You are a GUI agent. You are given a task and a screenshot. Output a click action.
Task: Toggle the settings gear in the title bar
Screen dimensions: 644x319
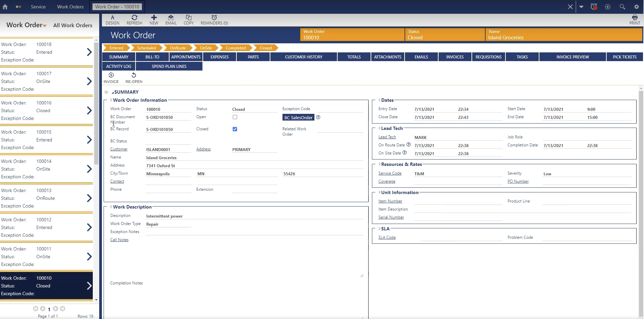[x=636, y=6]
